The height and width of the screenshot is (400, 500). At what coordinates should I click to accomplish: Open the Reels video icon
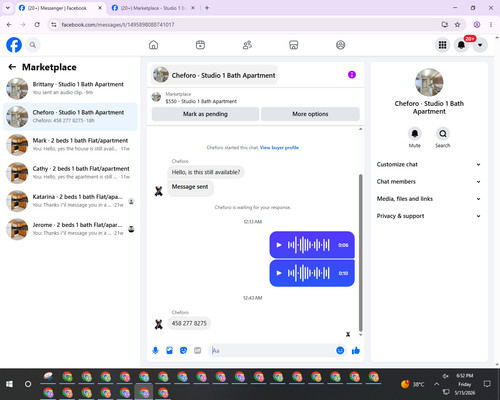coord(200,45)
